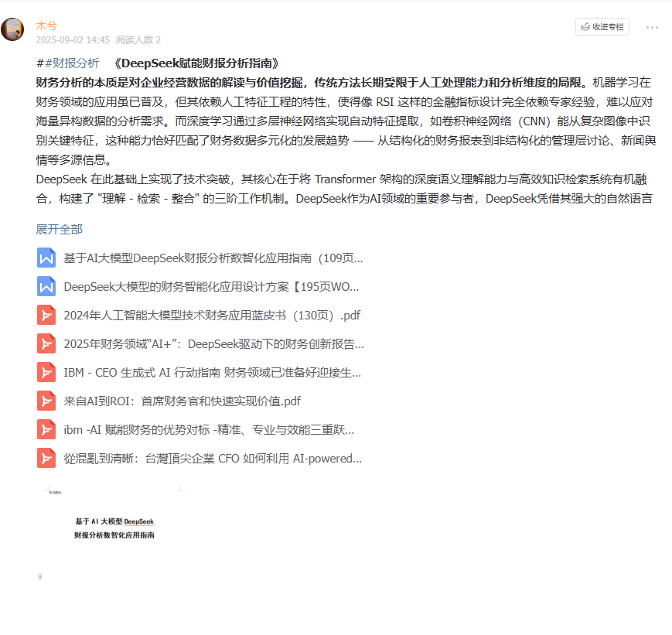672x635 pixels.
Task: Click the 阅读人数 2 reader count
Action: pyautogui.click(x=138, y=40)
